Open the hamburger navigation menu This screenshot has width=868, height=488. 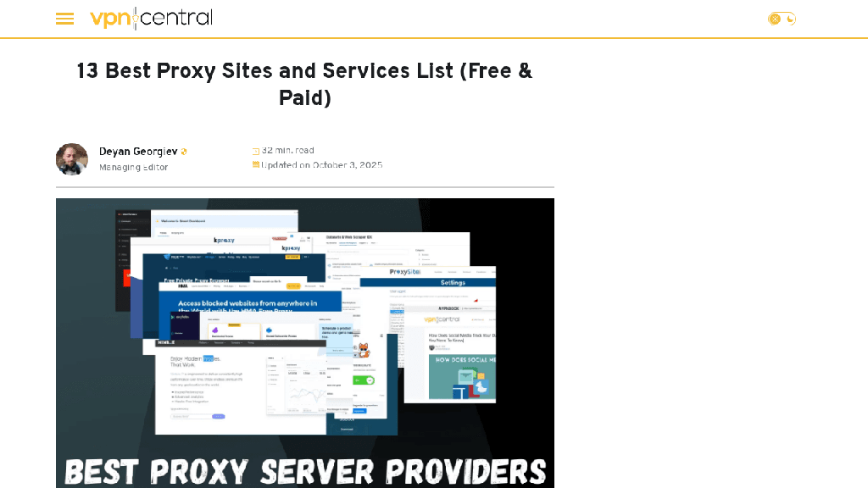click(64, 19)
